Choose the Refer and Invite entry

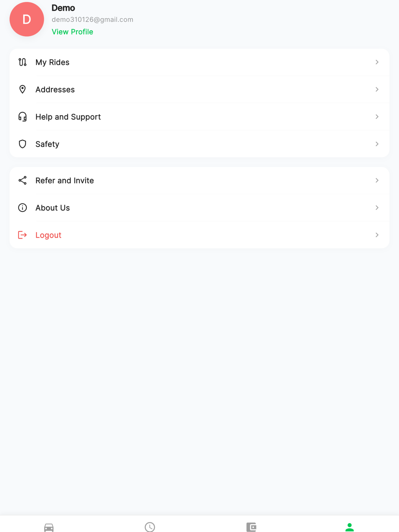199,180
